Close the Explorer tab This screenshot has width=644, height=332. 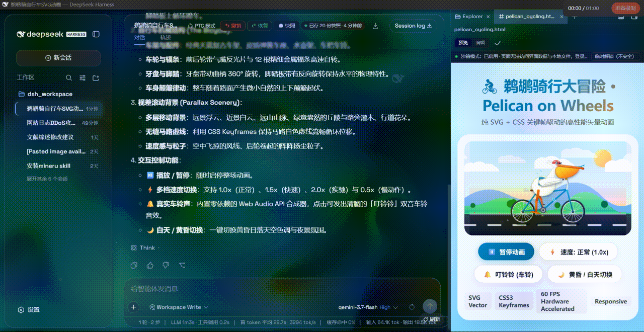[x=489, y=17]
